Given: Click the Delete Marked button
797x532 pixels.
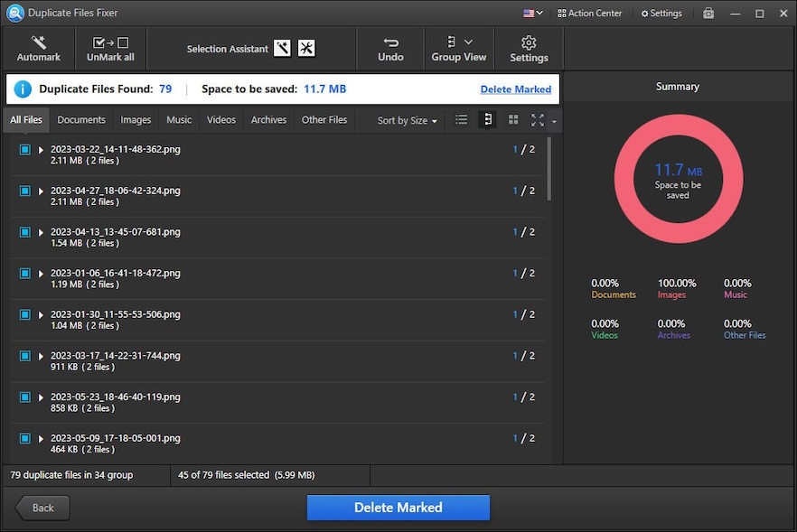Looking at the screenshot, I should coord(398,508).
